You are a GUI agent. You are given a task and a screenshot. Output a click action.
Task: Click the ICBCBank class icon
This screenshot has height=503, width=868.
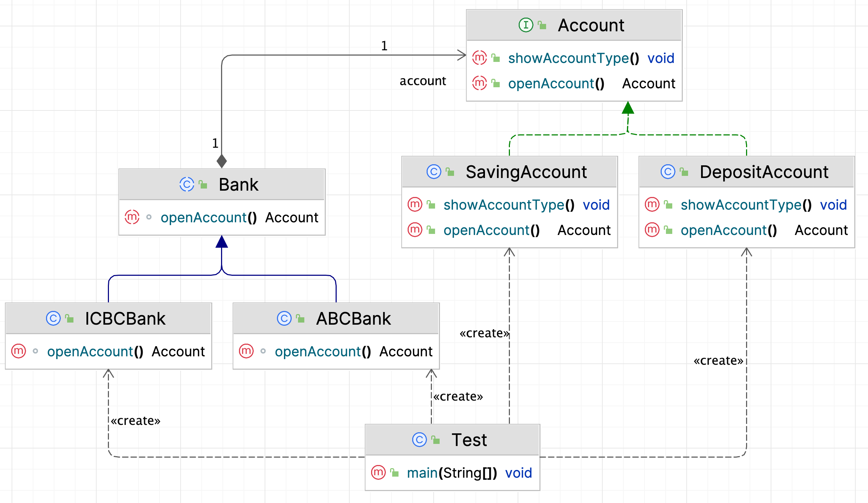(53, 318)
